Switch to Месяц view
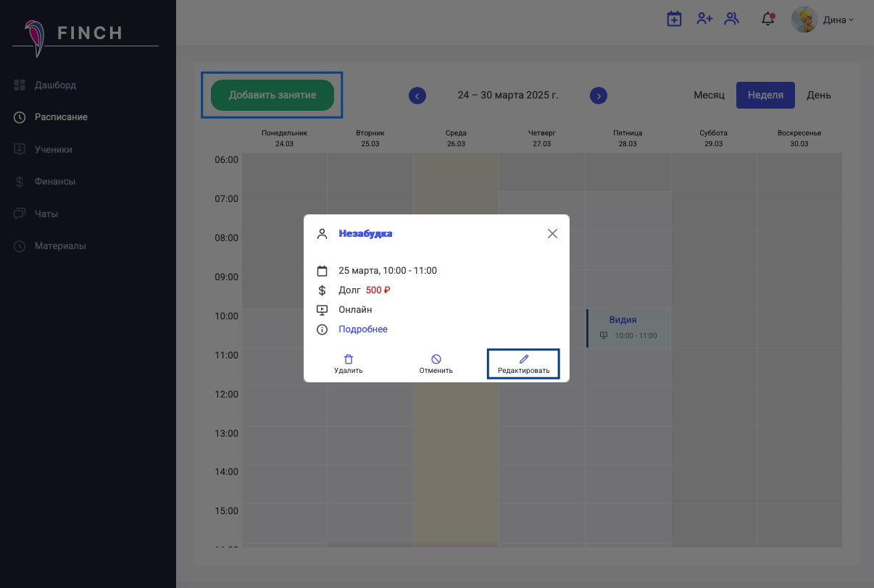Viewport: 874px width, 588px height. point(709,95)
